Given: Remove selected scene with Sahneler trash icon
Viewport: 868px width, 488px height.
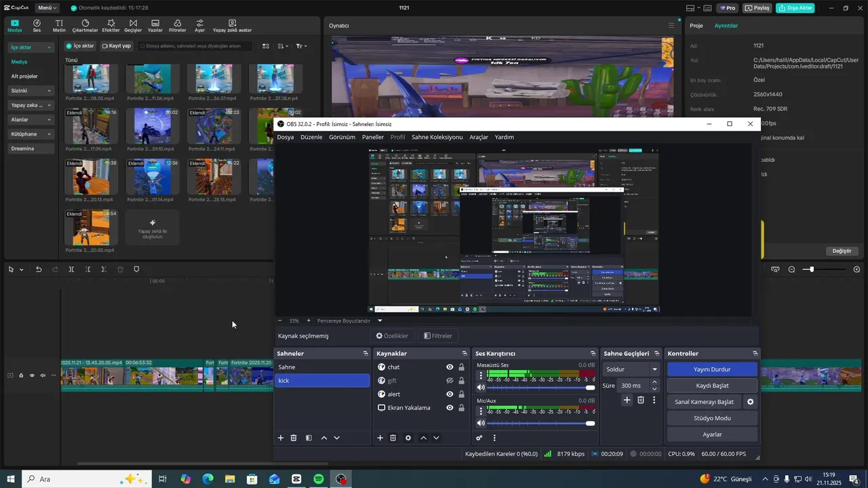Looking at the screenshot, I should [294, 438].
